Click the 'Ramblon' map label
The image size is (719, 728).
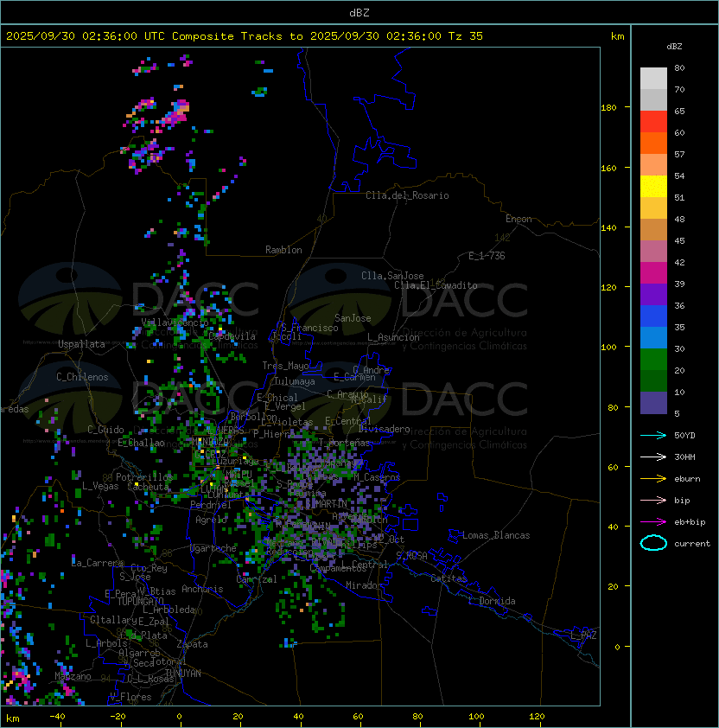click(x=283, y=250)
